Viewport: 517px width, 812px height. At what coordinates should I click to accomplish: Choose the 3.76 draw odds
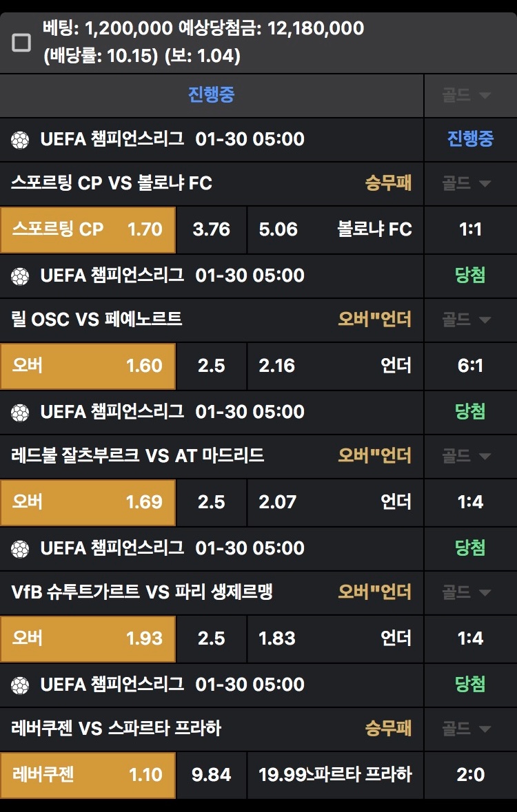click(211, 229)
